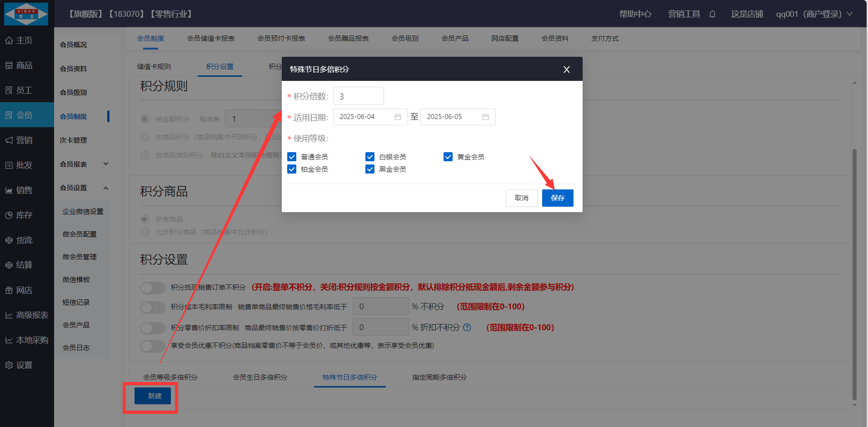The width and height of the screenshot is (868, 427).
Task: Click the 取消 cancel button
Action: tap(521, 198)
